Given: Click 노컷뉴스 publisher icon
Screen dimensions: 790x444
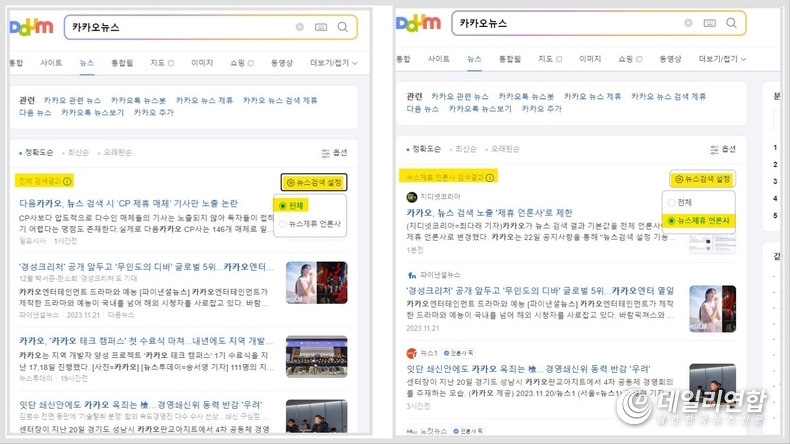Looking at the screenshot, I should (x=412, y=431).
